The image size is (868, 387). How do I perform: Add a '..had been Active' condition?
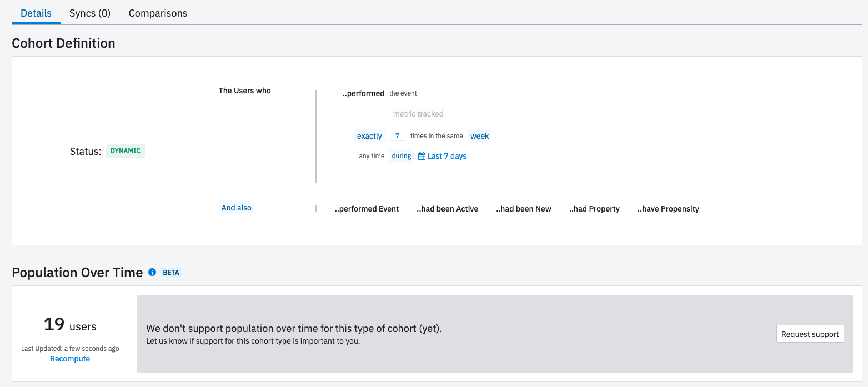447,209
